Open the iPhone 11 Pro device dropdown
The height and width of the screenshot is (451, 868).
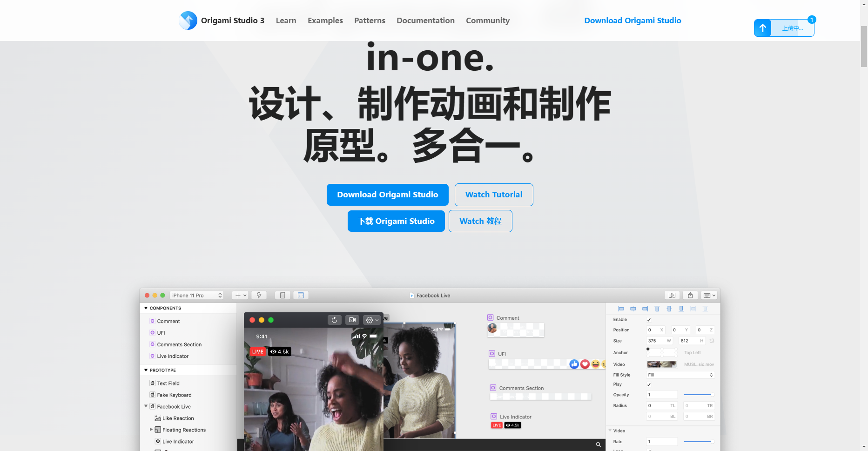[197, 295]
